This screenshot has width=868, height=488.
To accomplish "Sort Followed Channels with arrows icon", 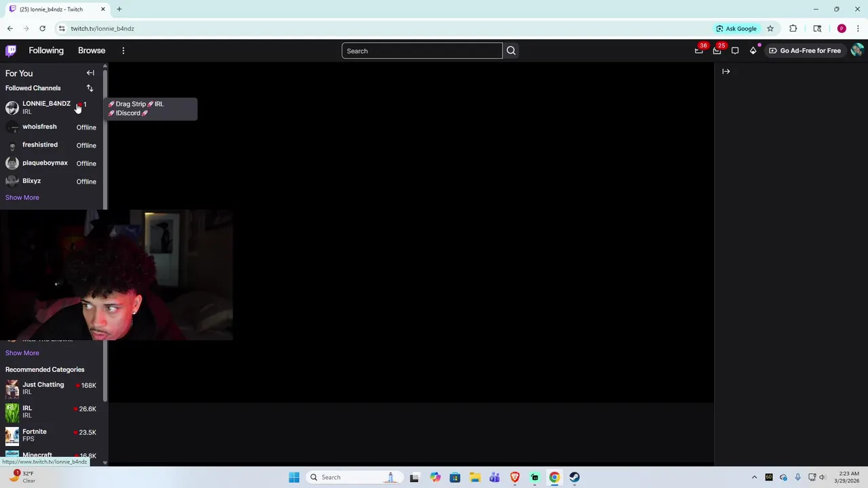I will (x=90, y=88).
